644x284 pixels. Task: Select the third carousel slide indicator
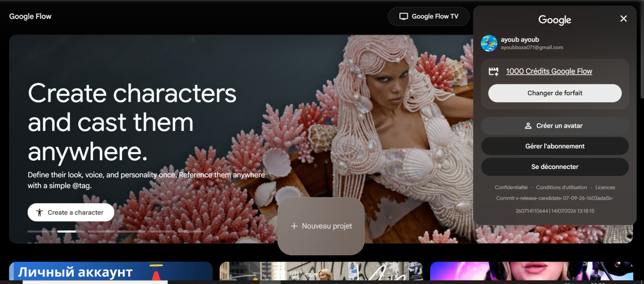coord(101,231)
